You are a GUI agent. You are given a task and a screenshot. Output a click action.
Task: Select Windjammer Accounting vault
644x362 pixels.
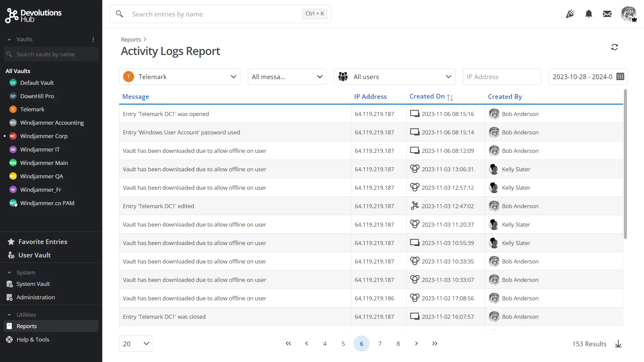point(52,123)
